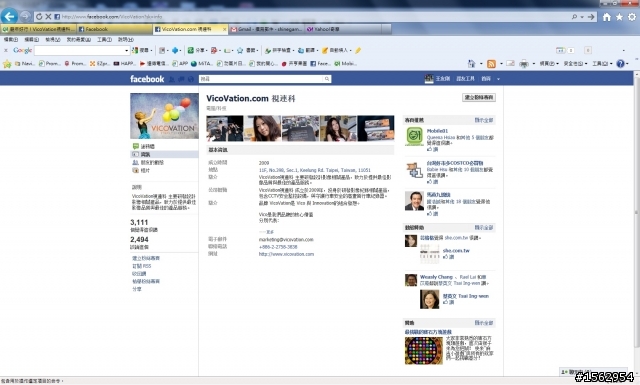This screenshot has height=385, width=640.
Task: Click the Refresh icon in the address bar
Action: tap(39, 17)
